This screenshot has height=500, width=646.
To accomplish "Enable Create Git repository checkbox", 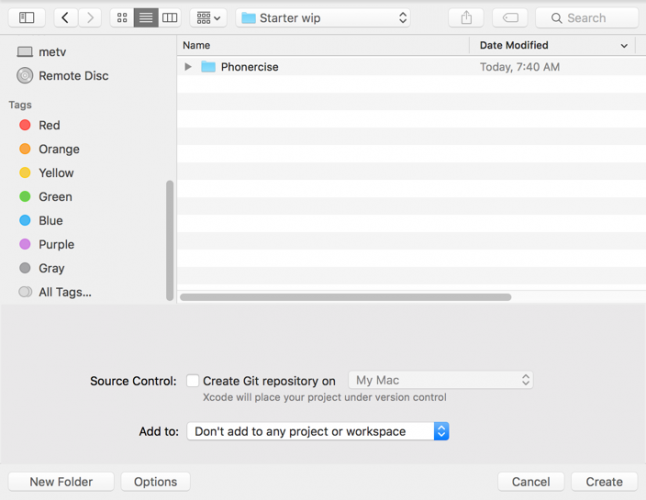I will [x=192, y=381].
